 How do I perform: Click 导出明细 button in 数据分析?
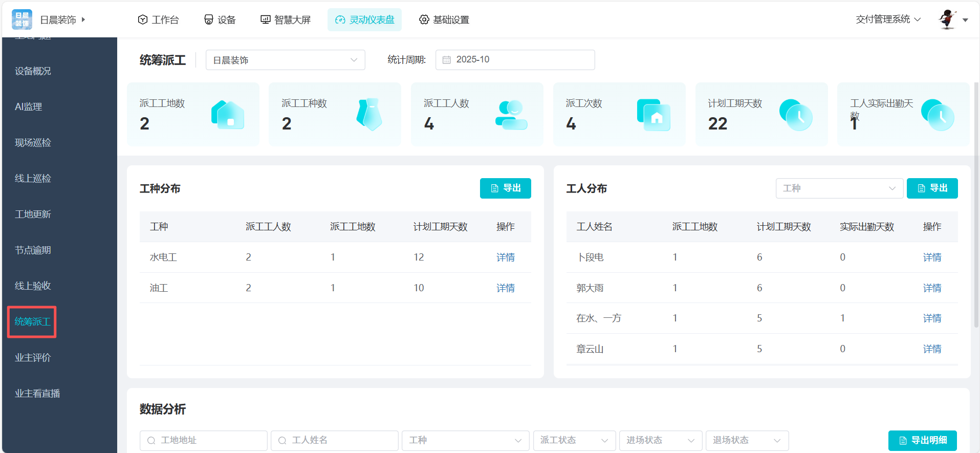pos(922,440)
